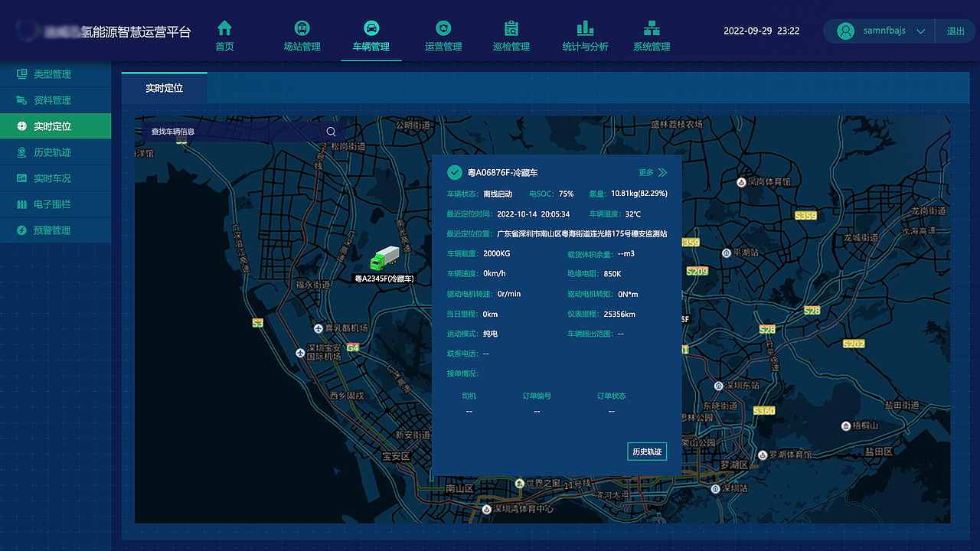Click the search magnifier icon
Image resolution: width=980 pixels, height=551 pixels.
click(x=331, y=132)
